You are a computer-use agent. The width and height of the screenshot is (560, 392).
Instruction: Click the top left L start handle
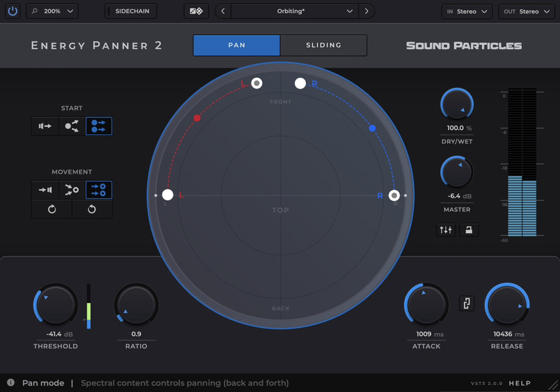pyautogui.click(x=256, y=83)
